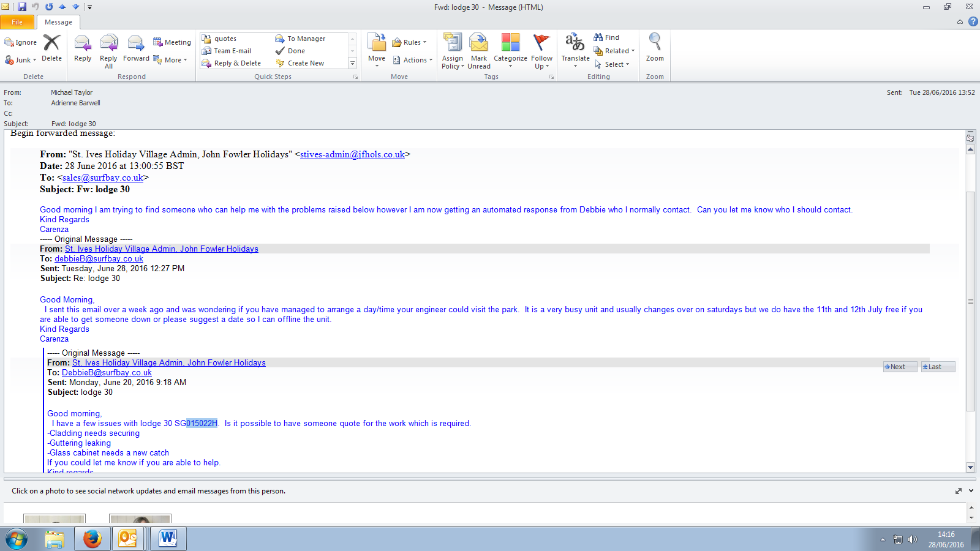This screenshot has height=551, width=980.
Task: Select the Message ribbon tab
Action: pos(58,22)
